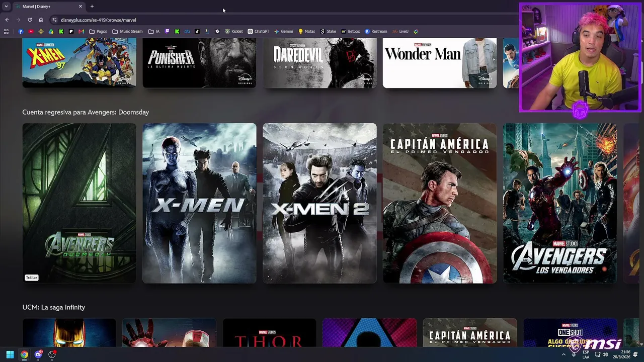Open the Notas bookmark
The width and height of the screenshot is (644, 362).
click(307, 31)
